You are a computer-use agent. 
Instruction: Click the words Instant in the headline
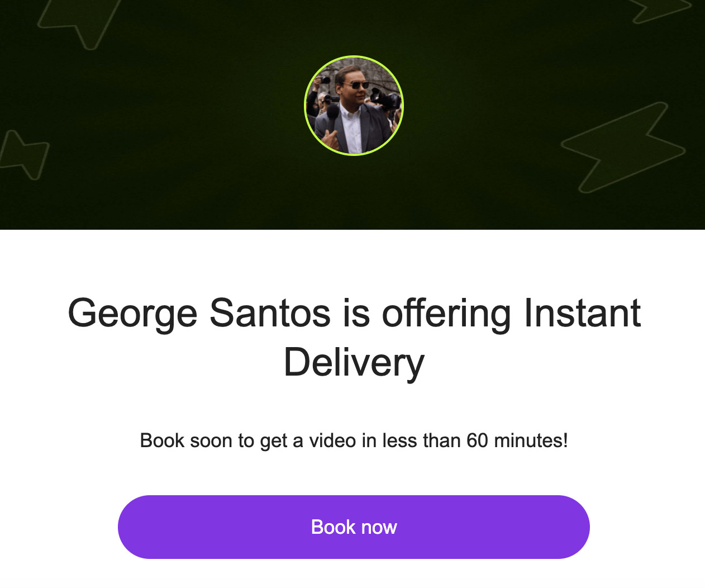coord(582,313)
